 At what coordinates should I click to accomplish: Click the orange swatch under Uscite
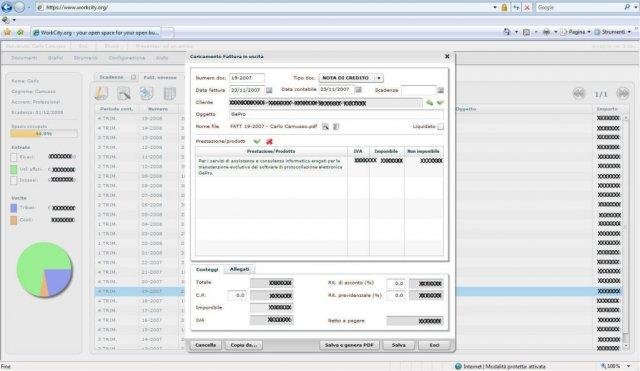pyautogui.click(x=14, y=220)
